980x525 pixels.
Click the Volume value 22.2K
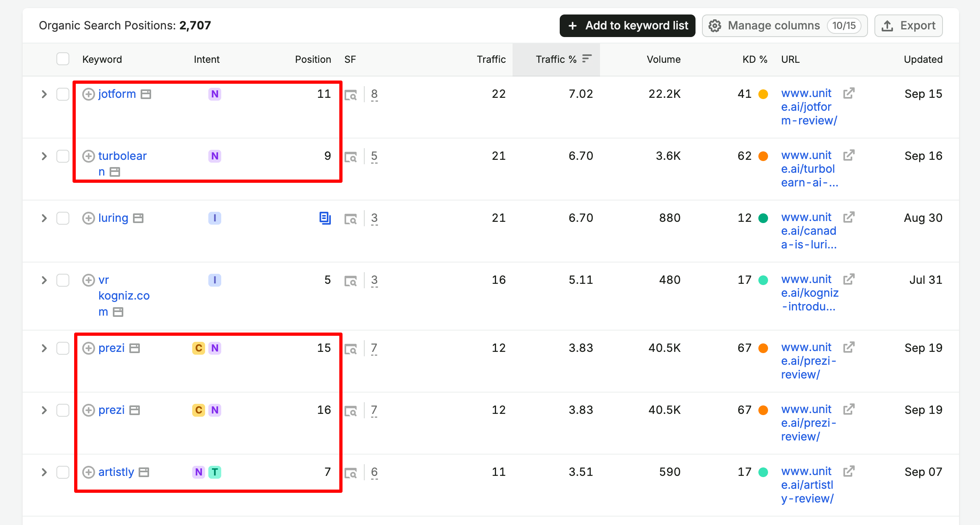[x=664, y=94]
